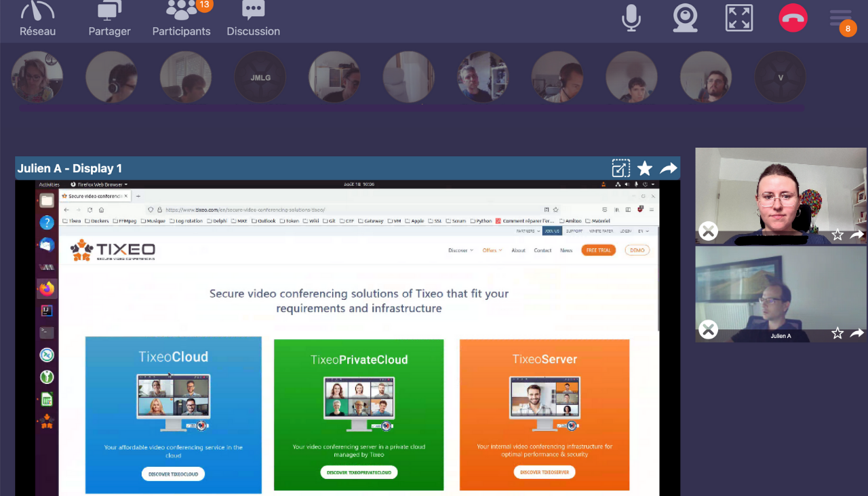Hang up with the red phone button

(x=793, y=18)
